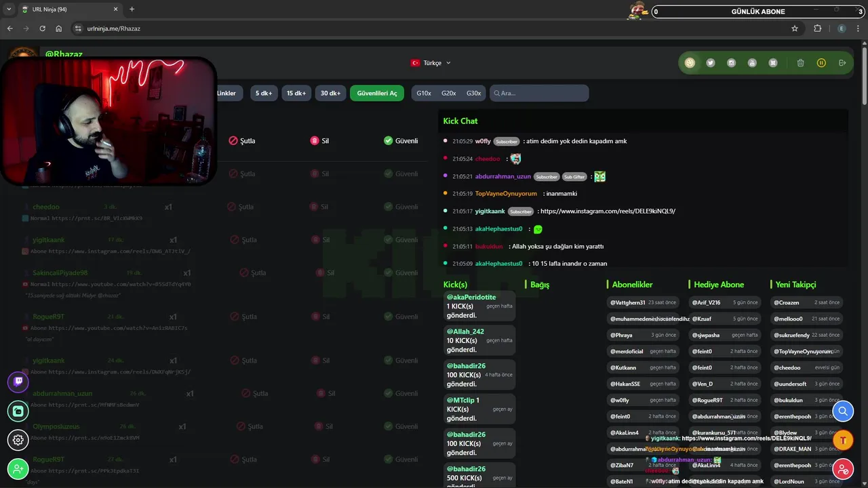Click Güvenli in header row
The width and height of the screenshot is (868, 488).
(401, 140)
